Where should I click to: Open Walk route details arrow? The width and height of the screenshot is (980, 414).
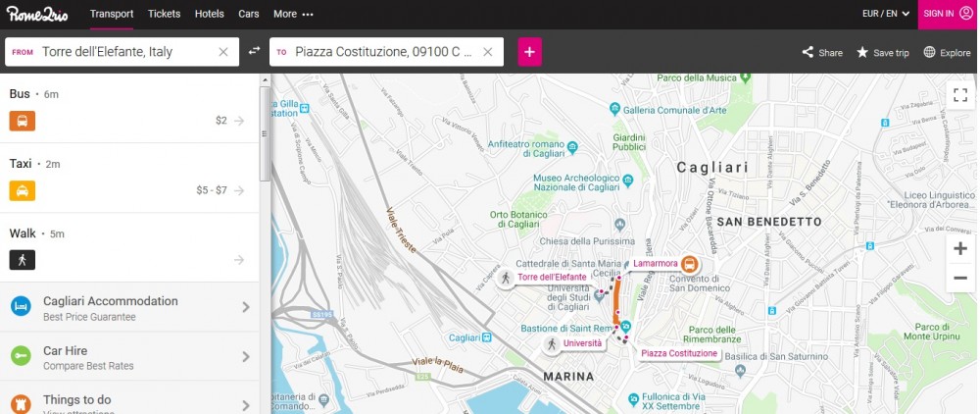click(239, 260)
